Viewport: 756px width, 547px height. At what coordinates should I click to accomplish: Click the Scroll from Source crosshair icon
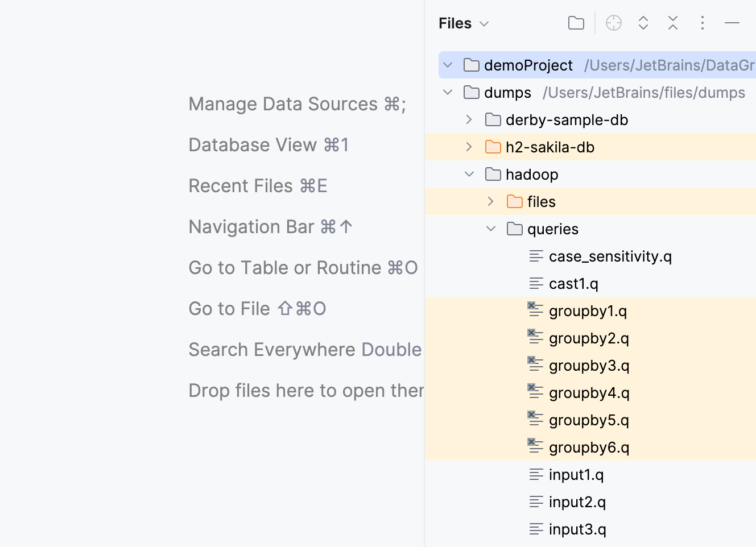click(613, 23)
